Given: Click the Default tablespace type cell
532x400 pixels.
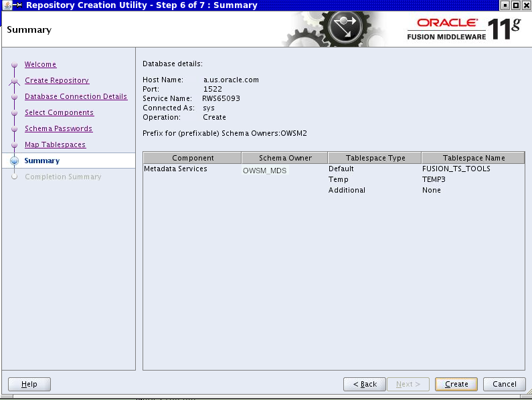Looking at the screenshot, I should pos(341,169).
